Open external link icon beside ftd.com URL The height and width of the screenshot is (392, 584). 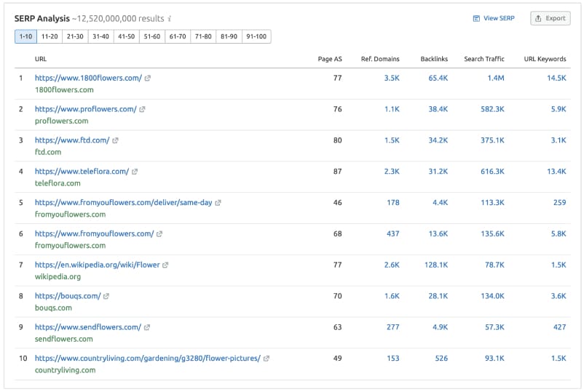pos(115,140)
